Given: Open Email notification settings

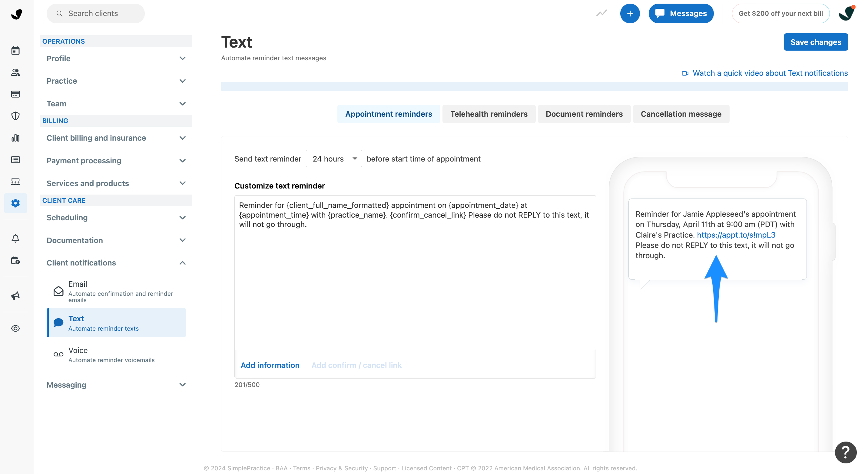Looking at the screenshot, I should 116,291.
